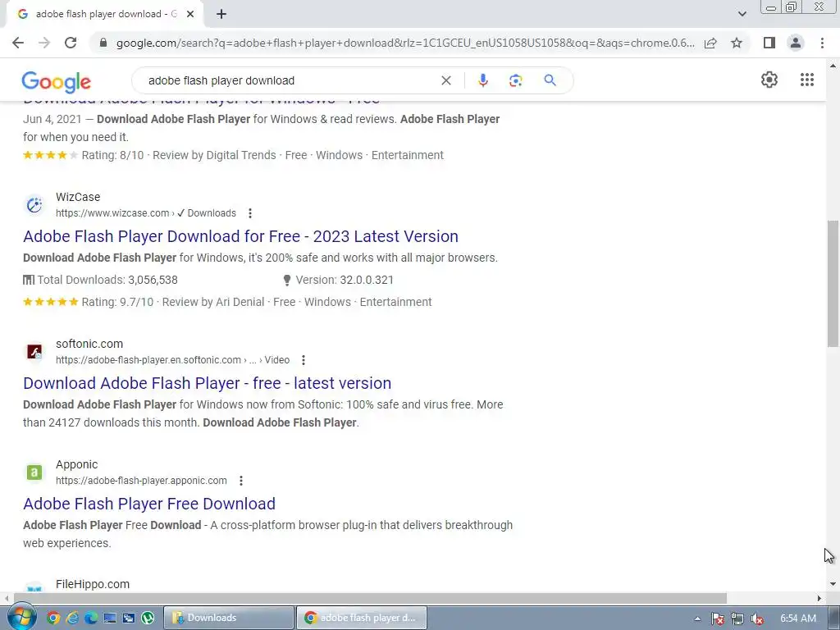Click 'Rating: 8/10' review line

[x=233, y=155]
